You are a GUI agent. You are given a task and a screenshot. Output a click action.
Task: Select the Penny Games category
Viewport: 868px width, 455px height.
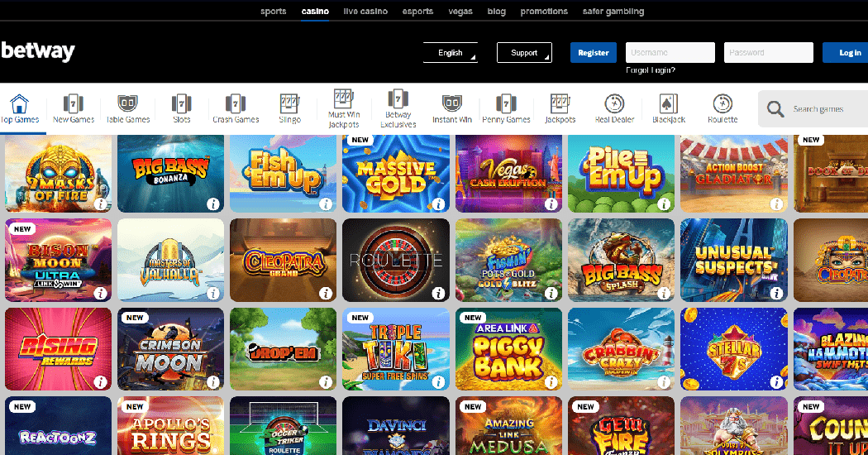click(506, 108)
